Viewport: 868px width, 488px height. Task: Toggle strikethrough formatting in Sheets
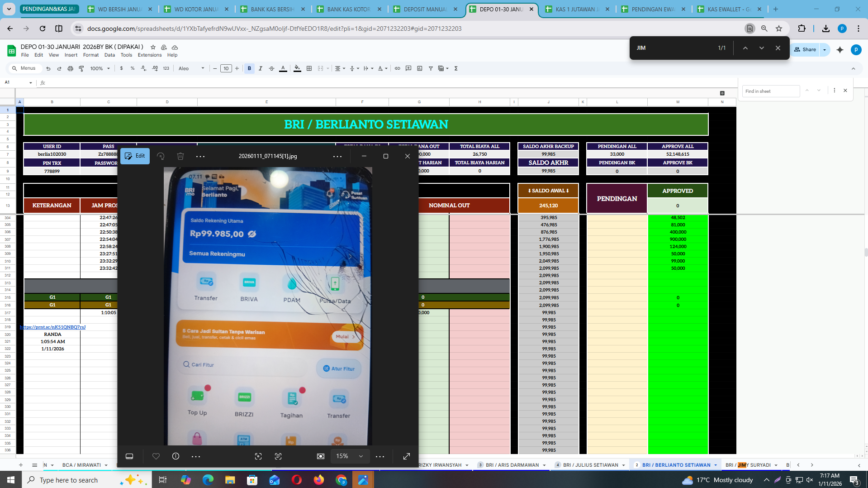pyautogui.click(x=272, y=68)
